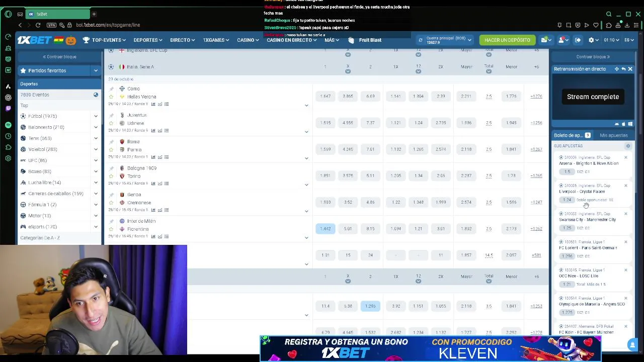Detach the live broadcast panel
The width and height of the screenshot is (644, 362).
click(623, 69)
